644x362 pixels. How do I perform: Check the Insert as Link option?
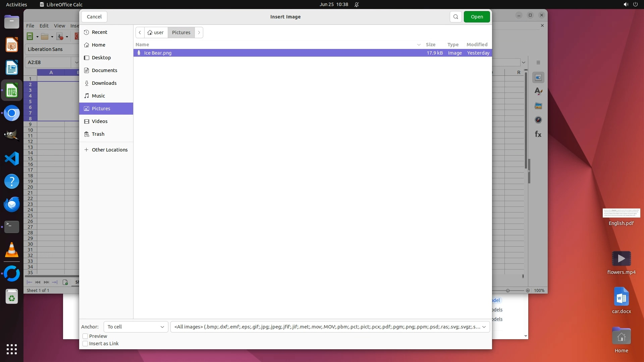[85, 344]
